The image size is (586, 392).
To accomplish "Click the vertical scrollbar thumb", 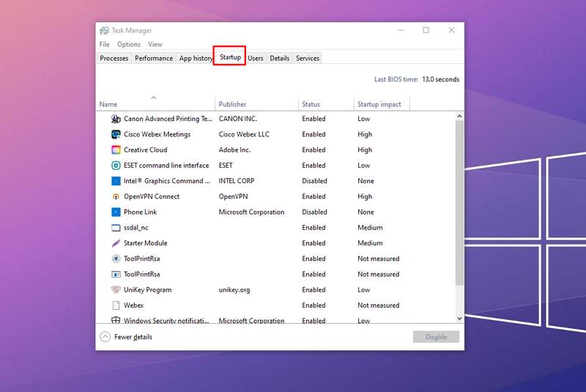I will (459, 202).
